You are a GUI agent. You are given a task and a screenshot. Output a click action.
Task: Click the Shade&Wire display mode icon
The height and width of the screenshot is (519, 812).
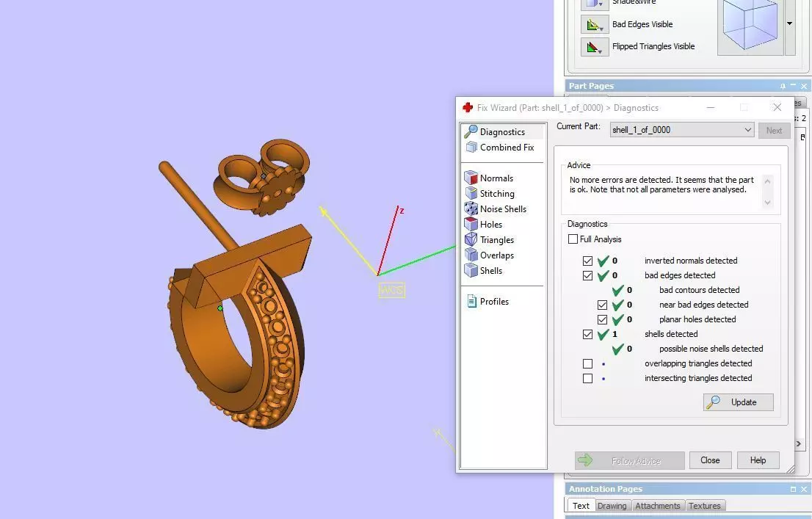pos(594,4)
